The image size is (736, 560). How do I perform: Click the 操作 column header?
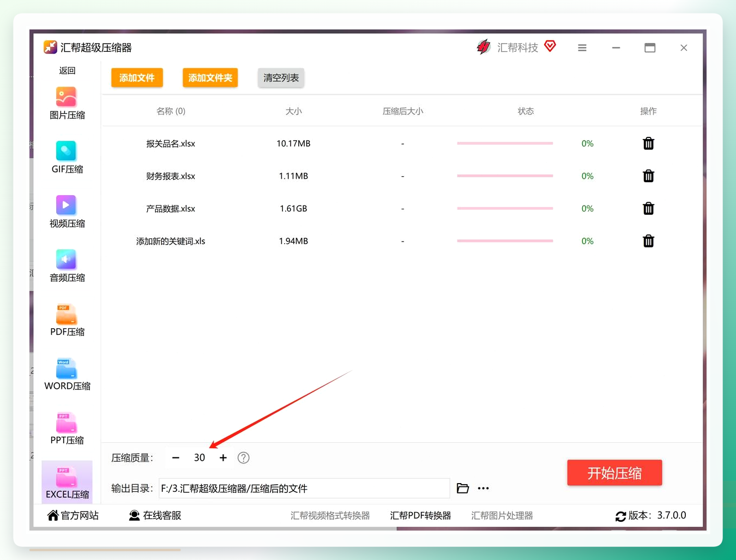[648, 111]
